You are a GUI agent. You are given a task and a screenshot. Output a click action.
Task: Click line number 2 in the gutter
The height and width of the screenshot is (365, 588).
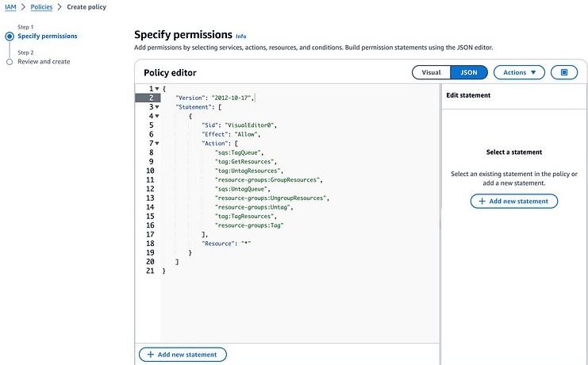coord(149,98)
